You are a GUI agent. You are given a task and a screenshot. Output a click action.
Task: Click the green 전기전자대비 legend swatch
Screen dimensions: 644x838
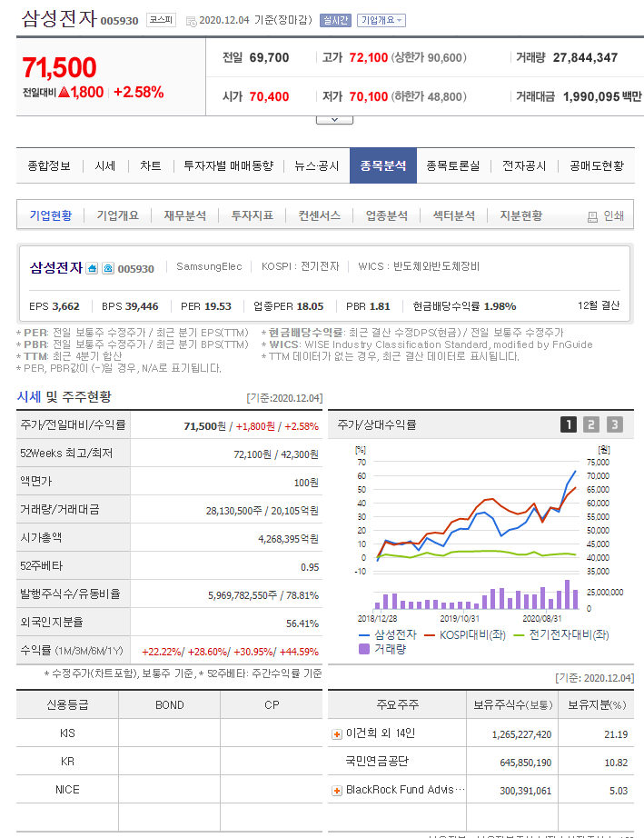[x=519, y=635]
